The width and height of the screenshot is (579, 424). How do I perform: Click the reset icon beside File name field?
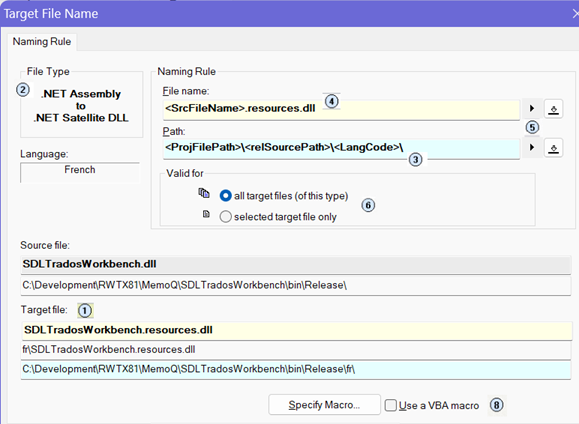[x=553, y=109]
